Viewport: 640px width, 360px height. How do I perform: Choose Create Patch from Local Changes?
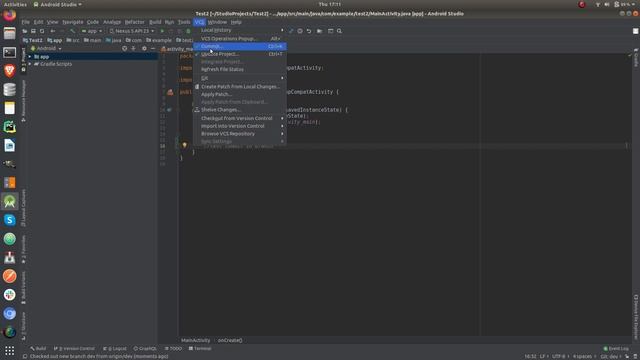[240, 87]
